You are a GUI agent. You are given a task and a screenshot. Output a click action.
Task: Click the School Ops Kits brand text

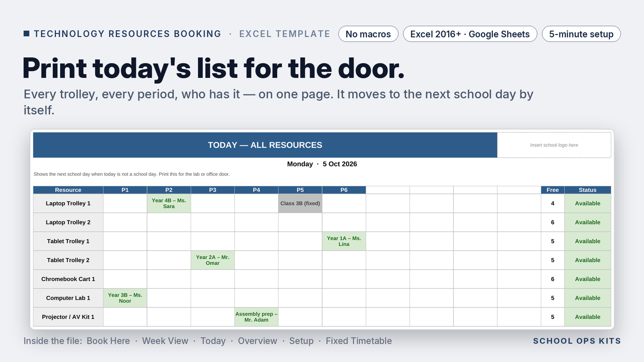click(577, 341)
